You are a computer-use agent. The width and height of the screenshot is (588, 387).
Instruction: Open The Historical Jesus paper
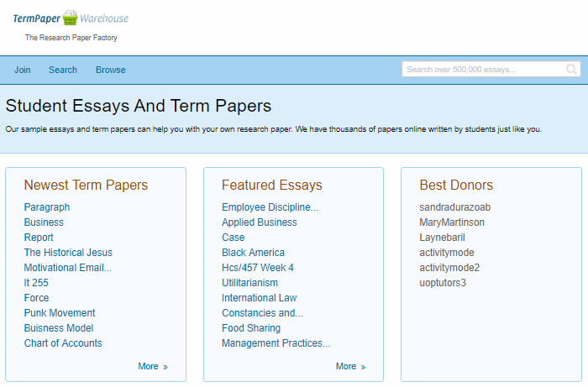click(68, 253)
